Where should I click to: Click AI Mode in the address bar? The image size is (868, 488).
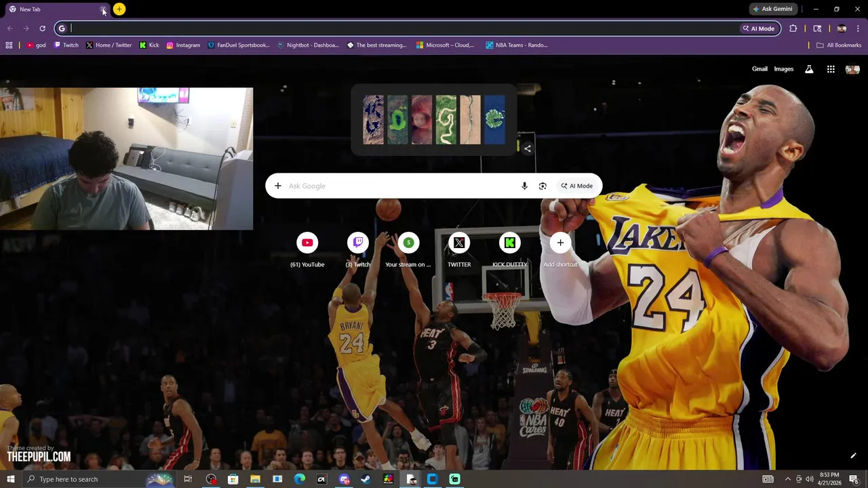click(759, 28)
